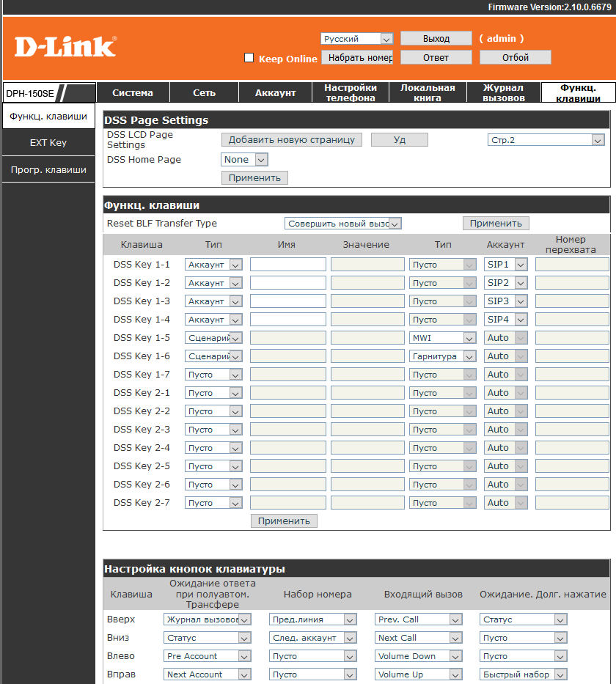Open the DSS Home Page dropdown
Image resolution: width=616 pixels, height=684 pixels.
[244, 160]
